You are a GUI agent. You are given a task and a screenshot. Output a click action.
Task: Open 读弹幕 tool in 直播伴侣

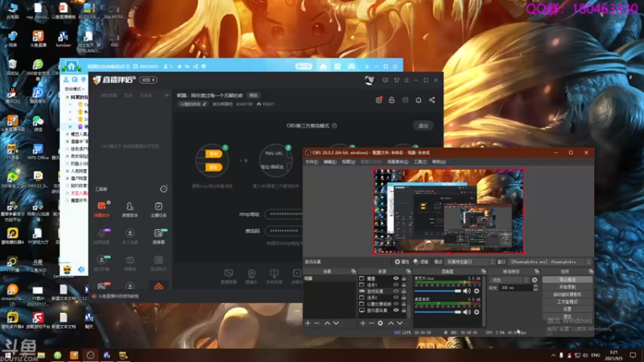tap(158, 236)
